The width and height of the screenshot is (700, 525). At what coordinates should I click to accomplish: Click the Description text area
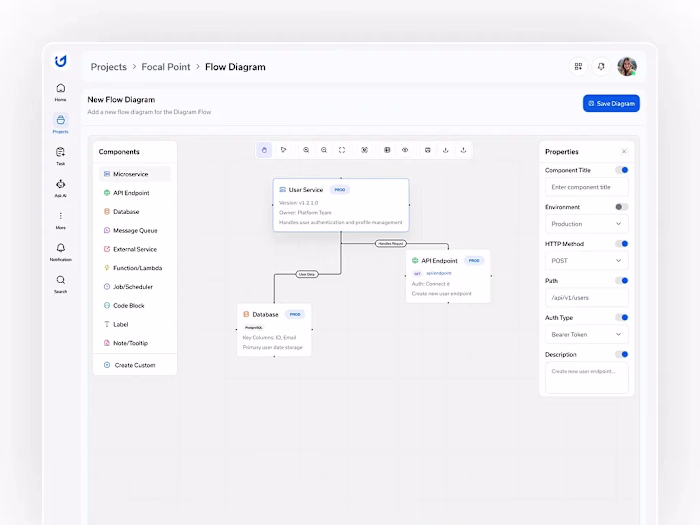click(x=587, y=378)
